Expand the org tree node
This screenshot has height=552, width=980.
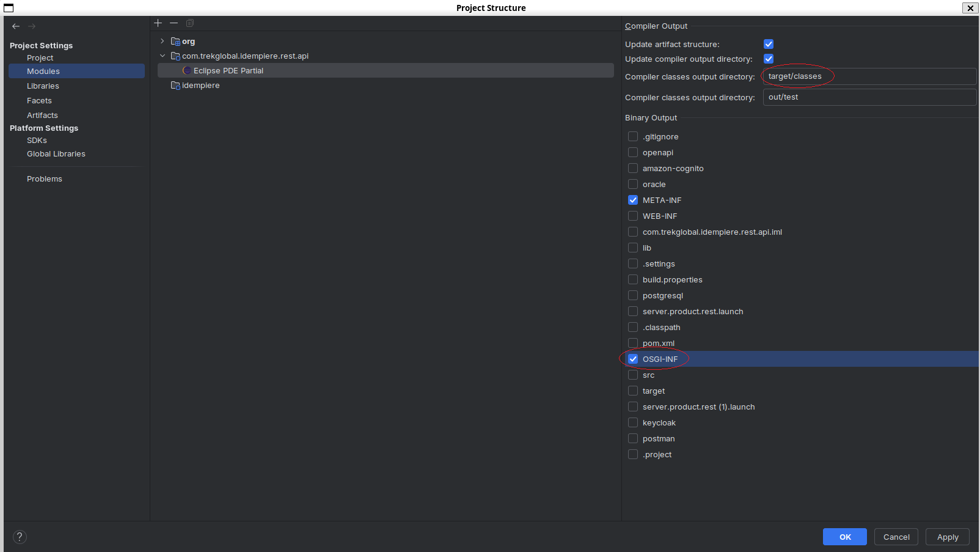tap(161, 41)
